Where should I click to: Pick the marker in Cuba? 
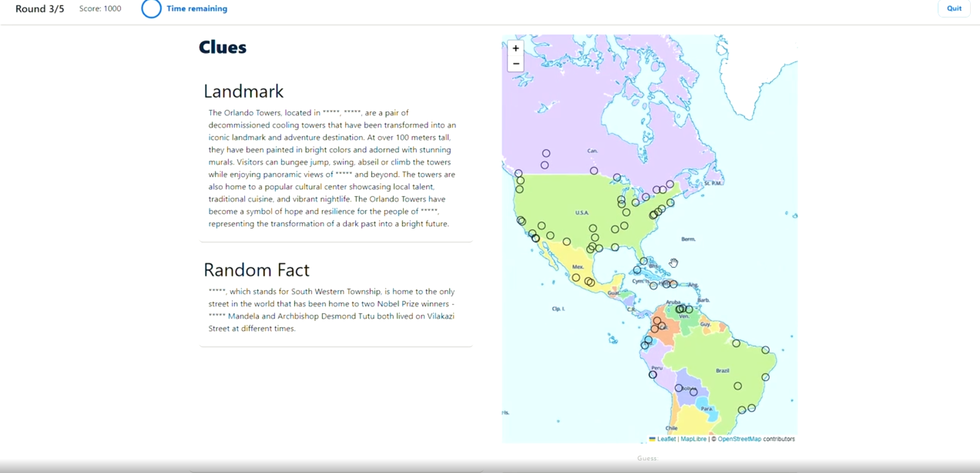[637, 270]
